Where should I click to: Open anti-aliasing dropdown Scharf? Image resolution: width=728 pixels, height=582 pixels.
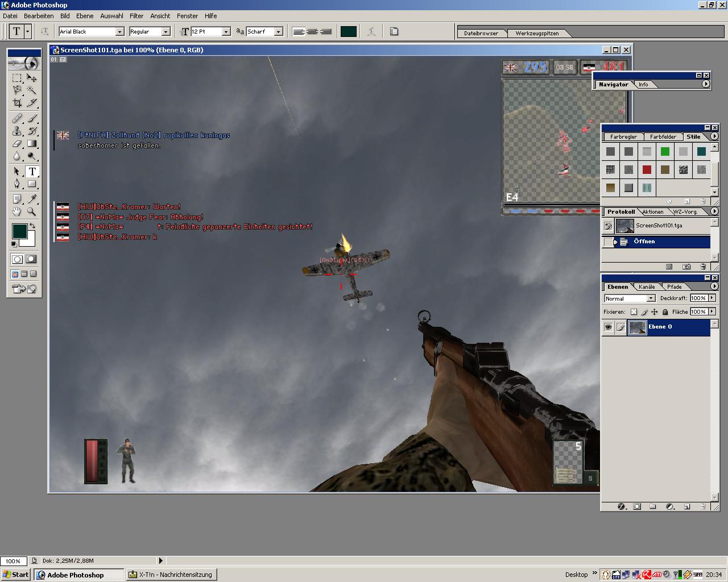[x=279, y=32]
